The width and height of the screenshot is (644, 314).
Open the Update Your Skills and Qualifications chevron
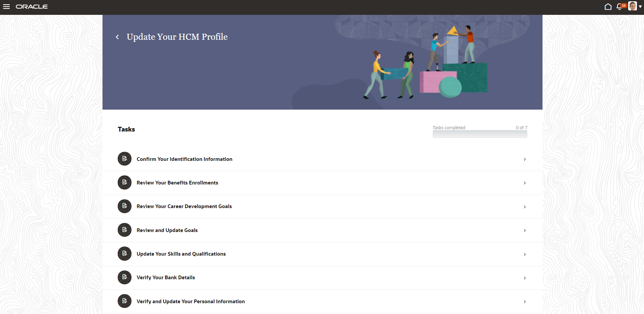[x=525, y=254]
